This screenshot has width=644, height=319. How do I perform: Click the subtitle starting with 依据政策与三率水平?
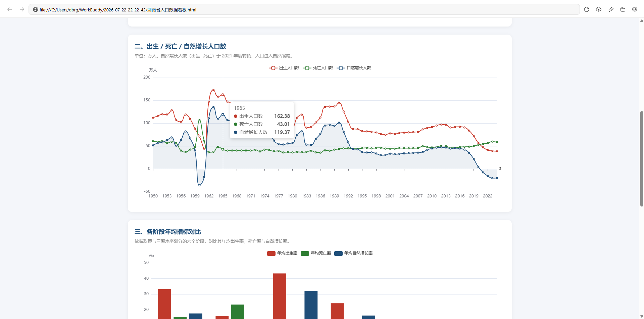(x=213, y=241)
